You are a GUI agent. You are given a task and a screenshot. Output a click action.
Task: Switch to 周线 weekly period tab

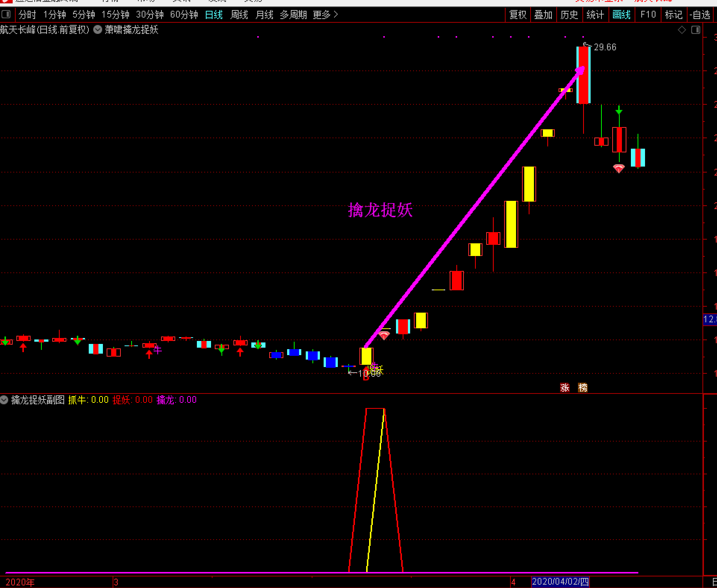click(x=239, y=15)
